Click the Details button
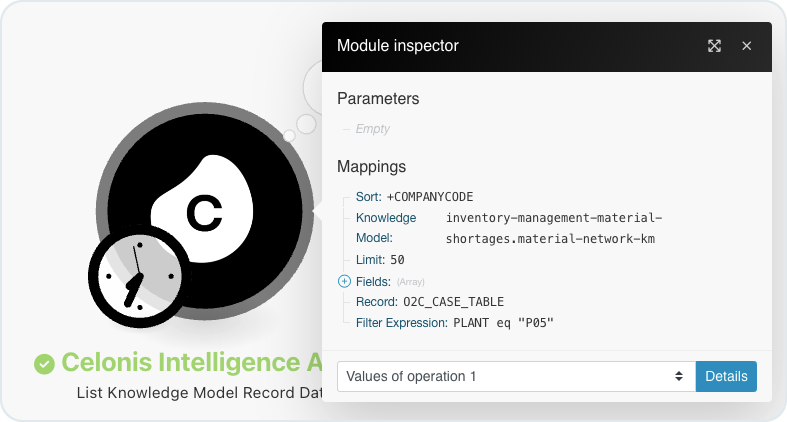787x422 pixels. tap(726, 376)
